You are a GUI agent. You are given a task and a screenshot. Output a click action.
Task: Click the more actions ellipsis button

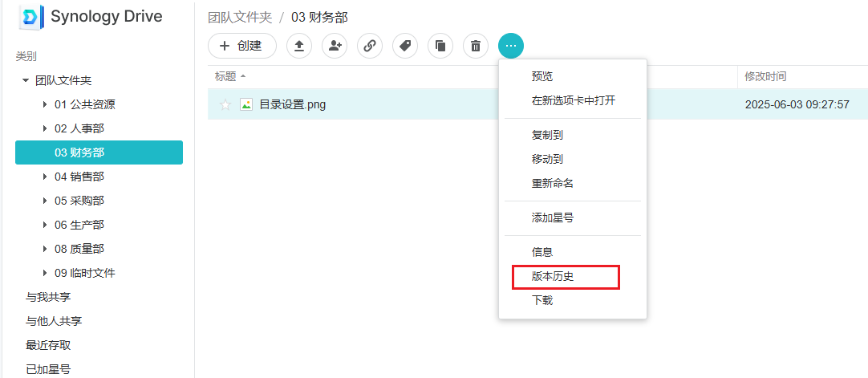point(511,46)
